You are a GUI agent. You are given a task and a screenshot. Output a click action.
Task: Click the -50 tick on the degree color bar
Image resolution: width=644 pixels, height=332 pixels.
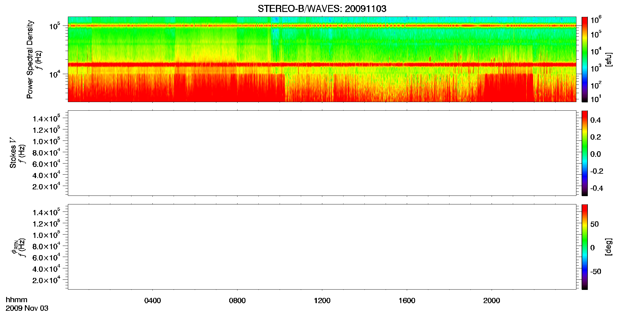pos(595,271)
